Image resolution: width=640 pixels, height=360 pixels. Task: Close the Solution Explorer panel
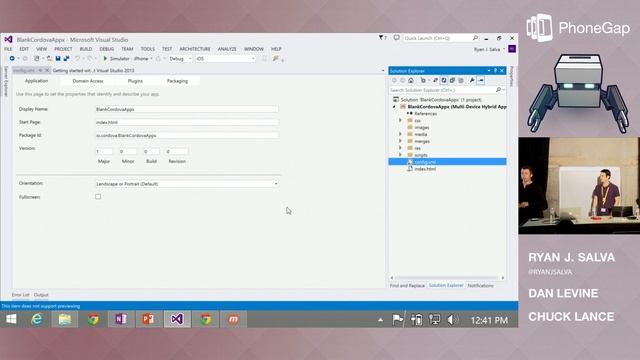tap(502, 71)
